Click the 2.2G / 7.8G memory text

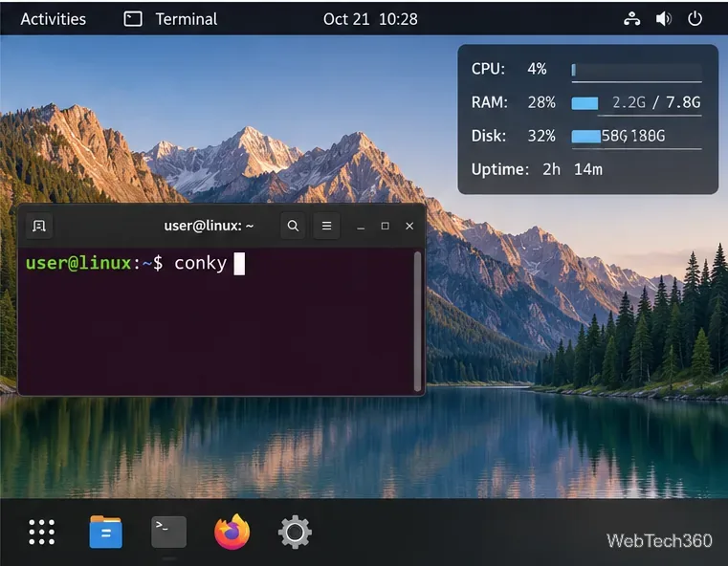point(656,102)
